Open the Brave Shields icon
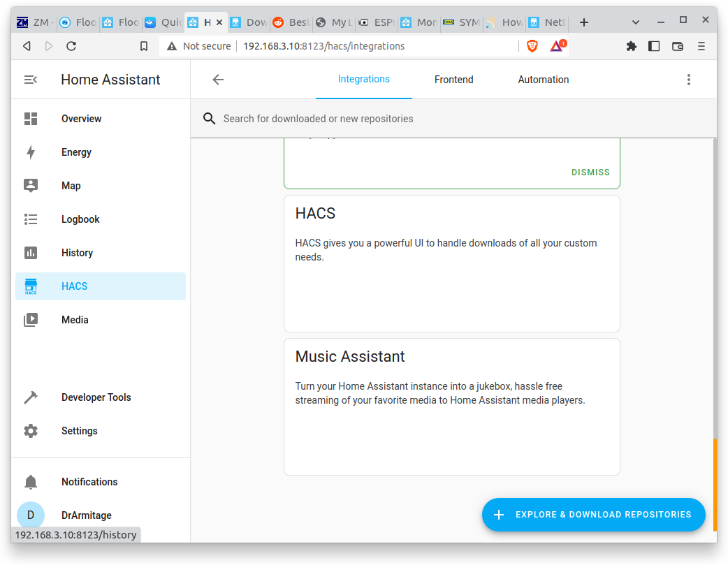728x565 pixels. click(532, 46)
